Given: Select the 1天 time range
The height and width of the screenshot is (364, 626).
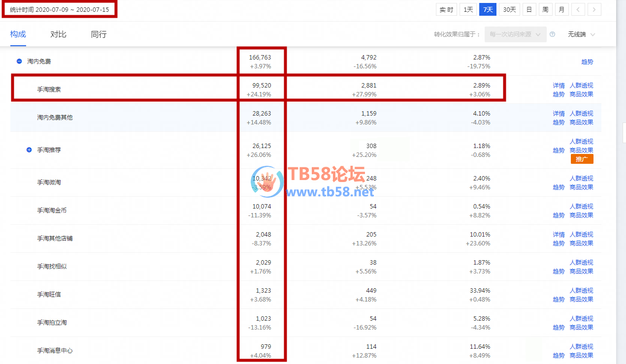Looking at the screenshot, I should pos(468,9).
